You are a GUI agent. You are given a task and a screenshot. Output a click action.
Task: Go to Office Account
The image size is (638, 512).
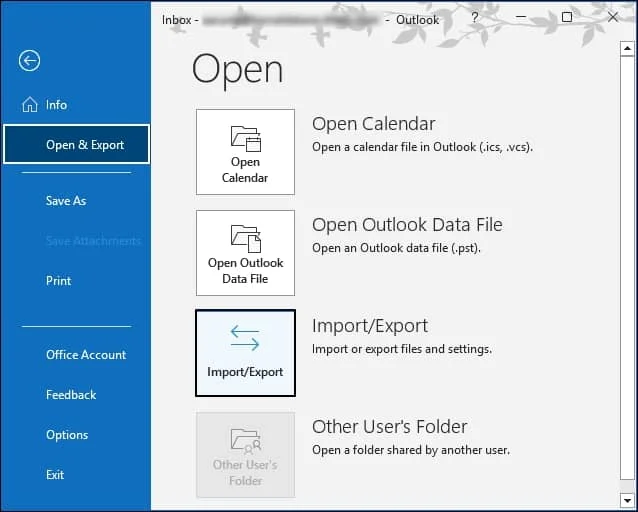(x=86, y=354)
